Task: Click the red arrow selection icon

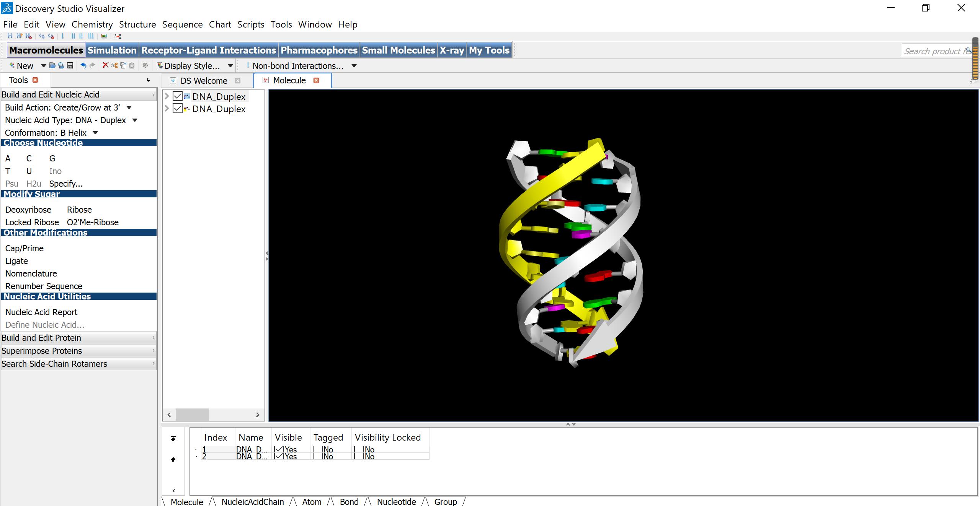Action: click(118, 36)
